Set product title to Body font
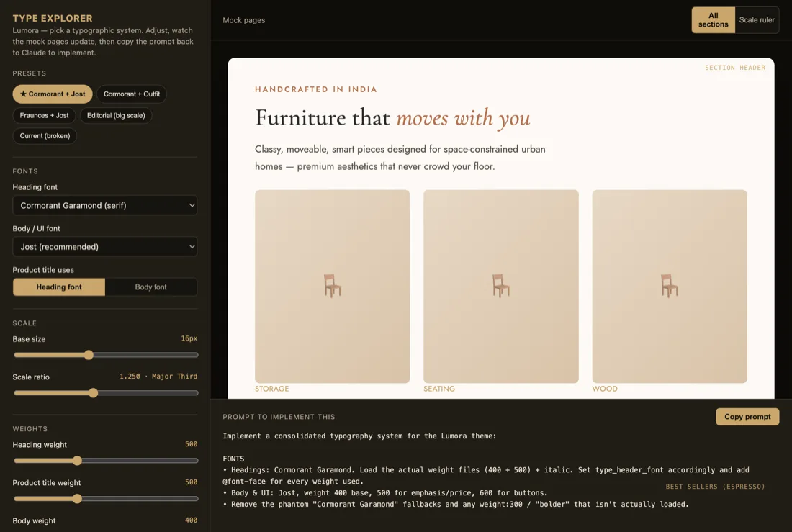792x532 pixels. [151, 287]
